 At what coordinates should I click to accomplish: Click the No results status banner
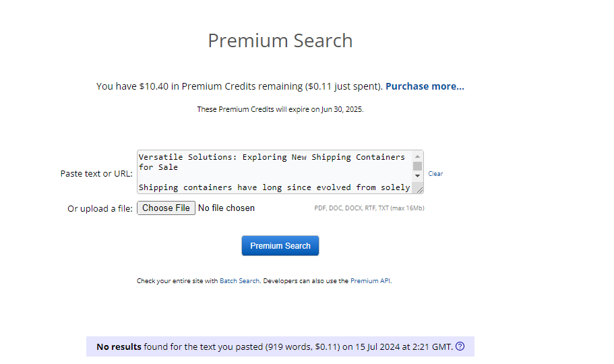(280, 346)
